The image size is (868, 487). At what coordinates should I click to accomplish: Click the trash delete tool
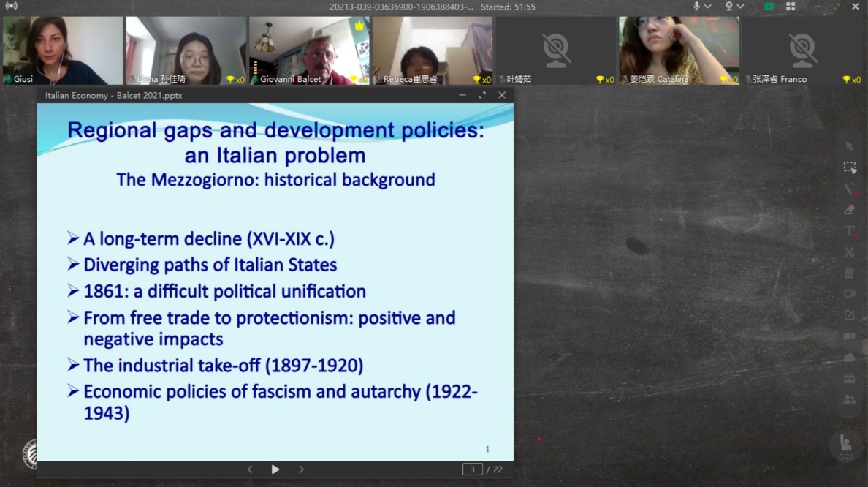click(x=849, y=273)
